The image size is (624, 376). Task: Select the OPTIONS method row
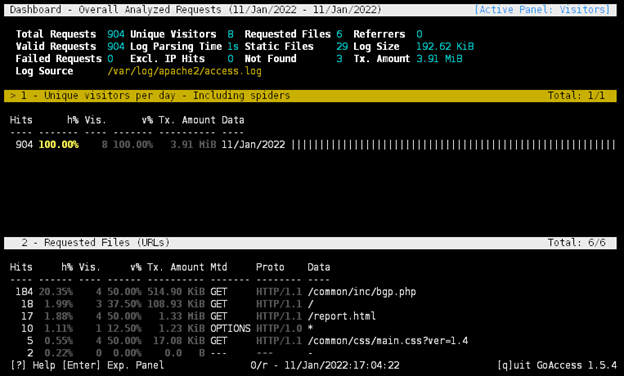pyautogui.click(x=310, y=329)
